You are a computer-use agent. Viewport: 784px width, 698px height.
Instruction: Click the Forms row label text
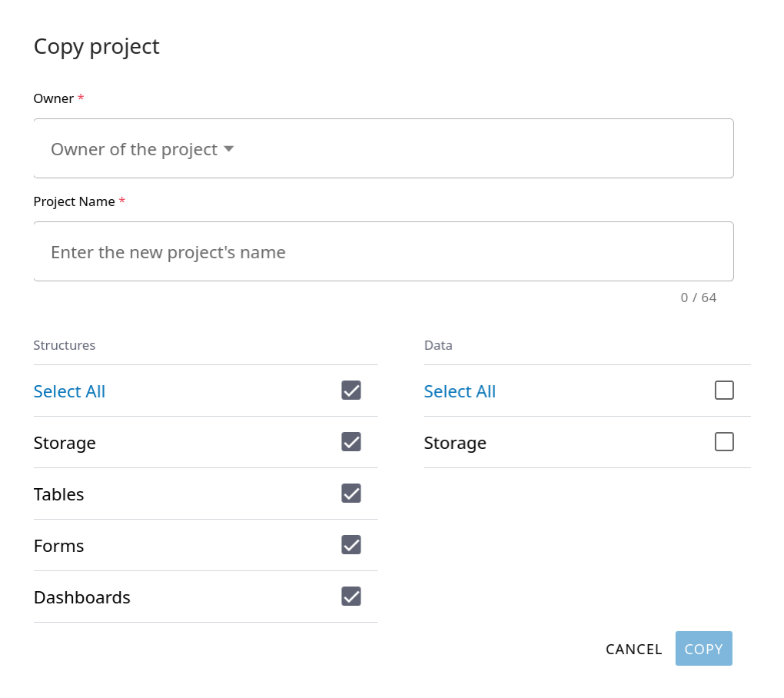[58, 546]
